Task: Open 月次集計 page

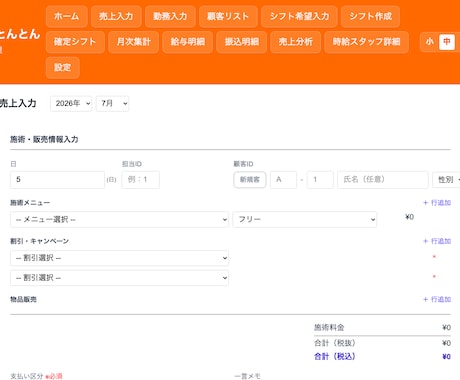Action: click(133, 42)
